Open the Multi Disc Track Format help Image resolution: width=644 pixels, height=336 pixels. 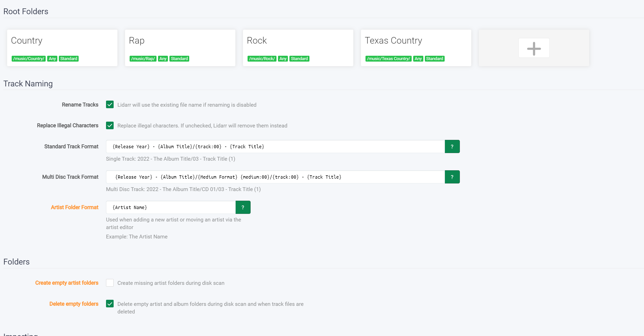click(452, 177)
